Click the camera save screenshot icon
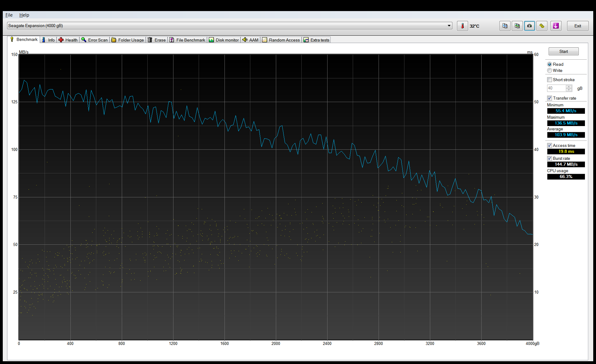This screenshot has height=364, width=596. (x=529, y=26)
